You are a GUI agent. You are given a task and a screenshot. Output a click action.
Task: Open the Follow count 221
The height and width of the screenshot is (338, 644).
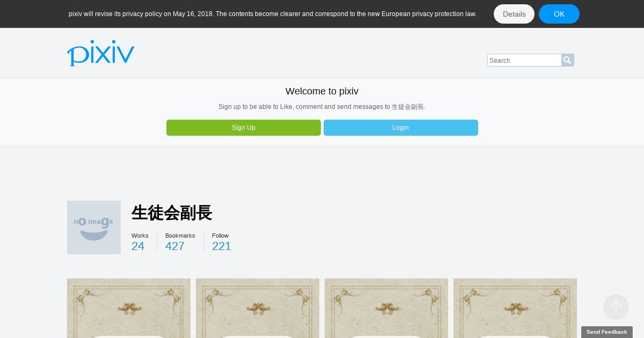click(x=222, y=246)
